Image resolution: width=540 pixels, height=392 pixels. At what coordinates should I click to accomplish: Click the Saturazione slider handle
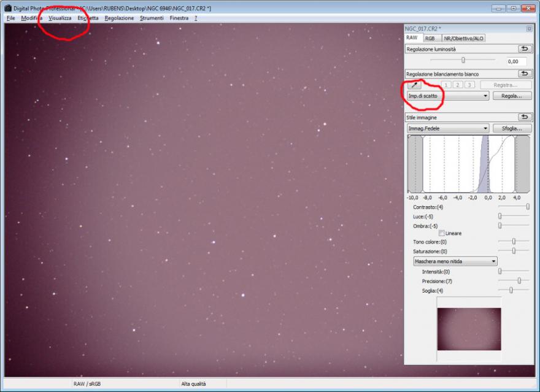pos(514,250)
